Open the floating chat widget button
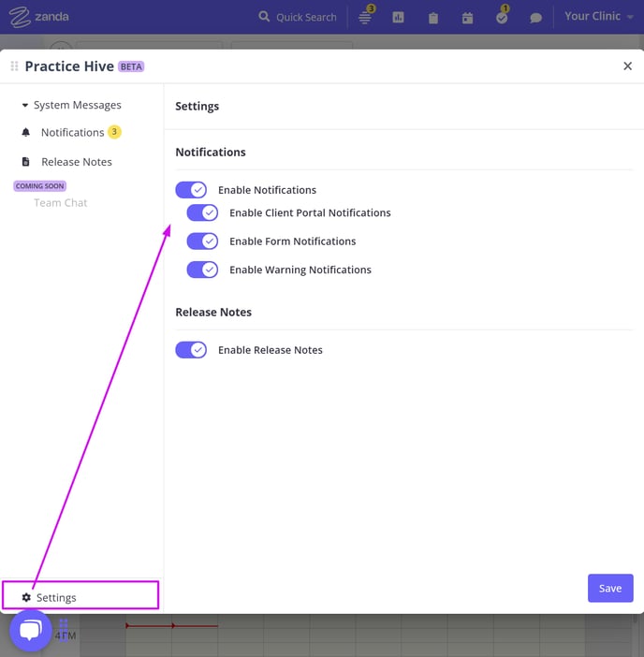Screen dimensions: 644x657 pyautogui.click(x=31, y=631)
